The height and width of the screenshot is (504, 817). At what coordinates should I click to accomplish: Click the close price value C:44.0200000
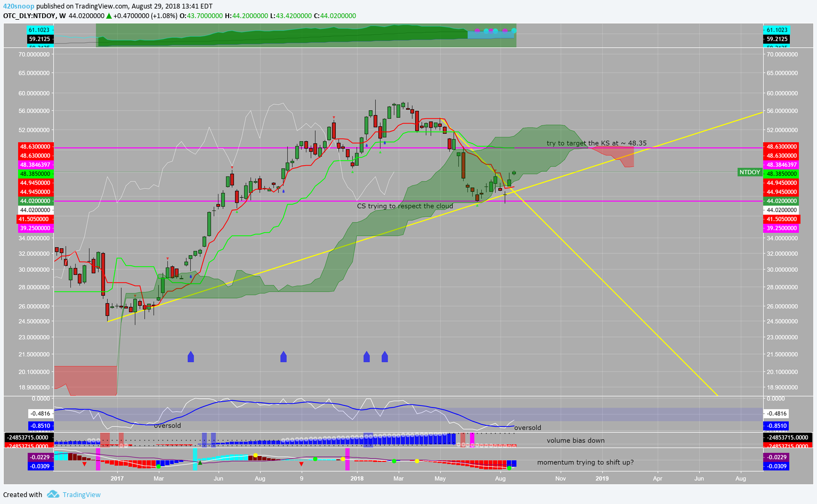pos(335,16)
